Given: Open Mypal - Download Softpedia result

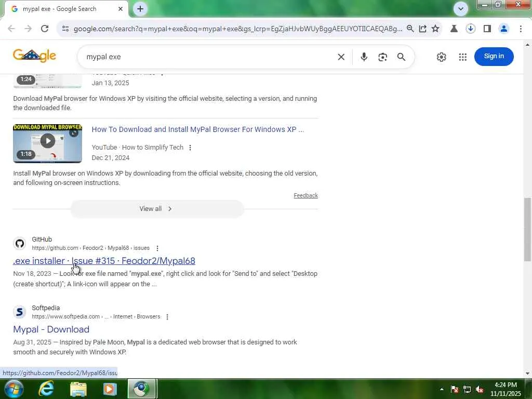Looking at the screenshot, I should pos(51,329).
